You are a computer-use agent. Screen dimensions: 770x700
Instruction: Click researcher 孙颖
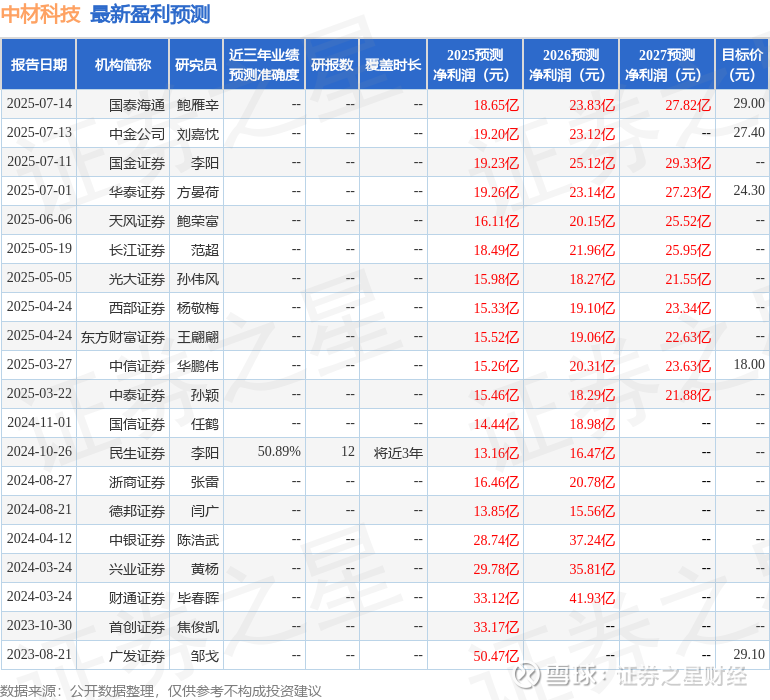(x=205, y=394)
